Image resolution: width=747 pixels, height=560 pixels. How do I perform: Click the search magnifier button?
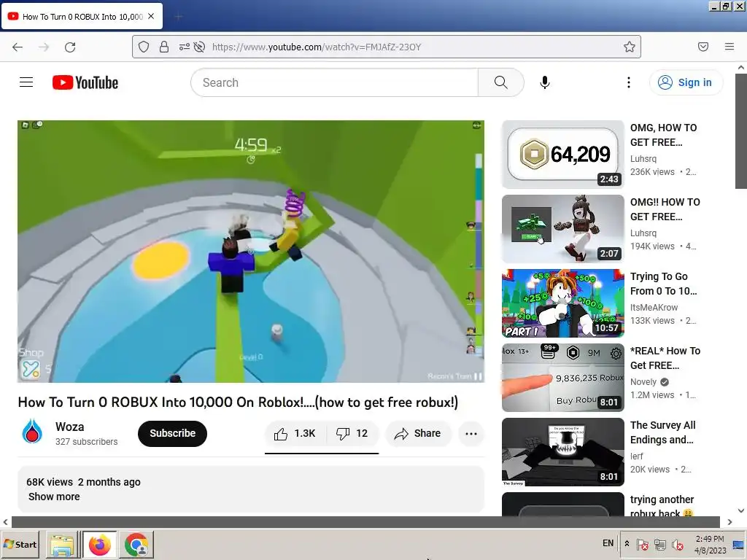pyautogui.click(x=500, y=82)
